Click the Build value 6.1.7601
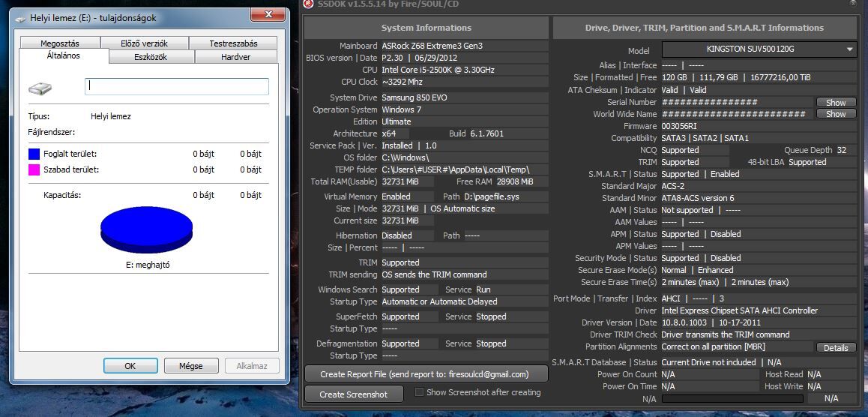The image size is (868, 417). pos(487,133)
